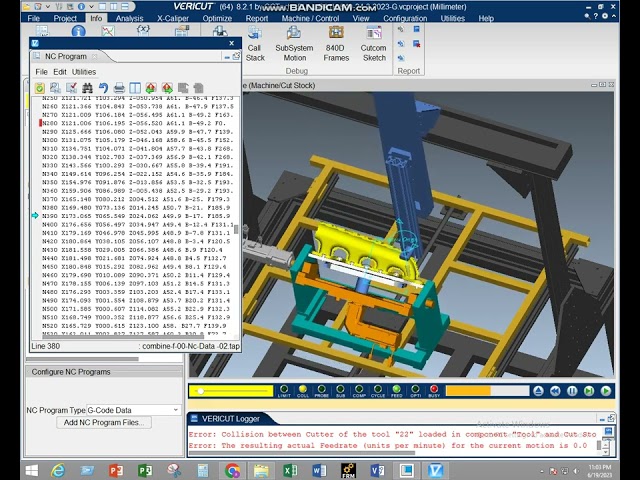
Task: Click the checklist red checkmark toolbar icon
Action: click(71, 88)
